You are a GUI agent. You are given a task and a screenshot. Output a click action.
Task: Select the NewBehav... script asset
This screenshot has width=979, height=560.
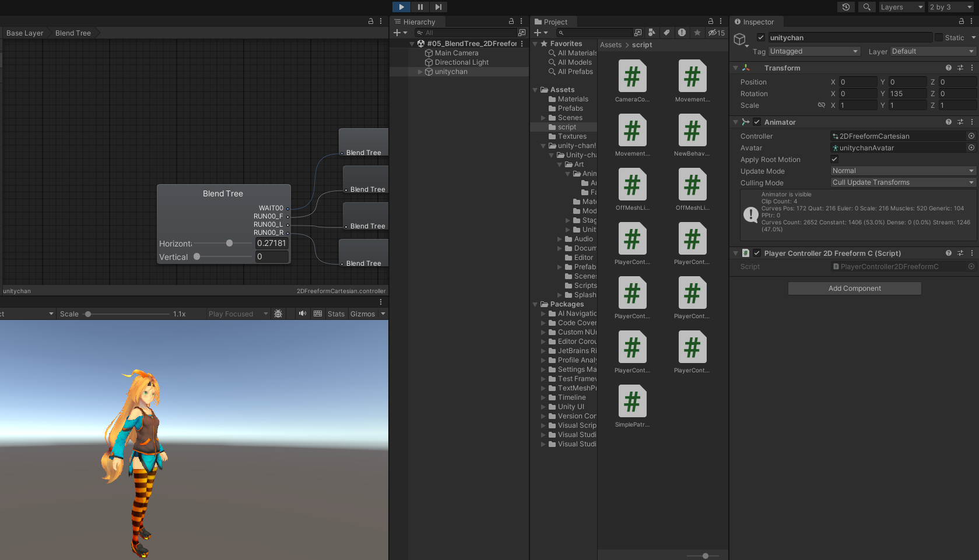click(x=692, y=135)
